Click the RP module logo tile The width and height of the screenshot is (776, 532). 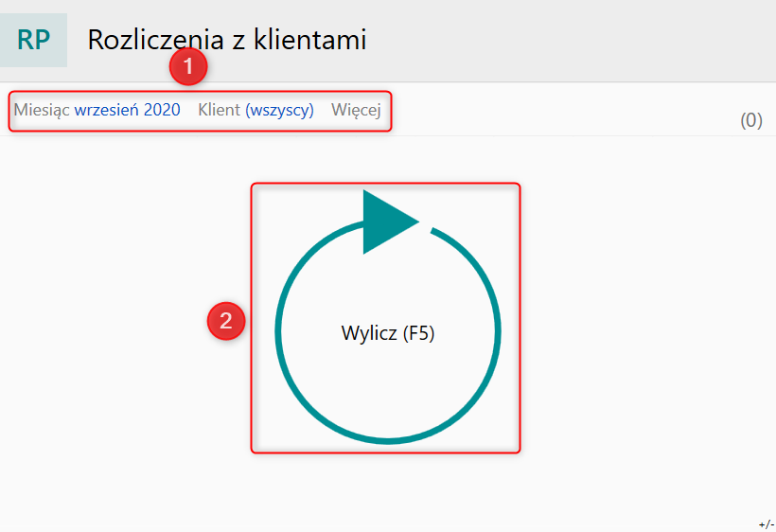[33, 40]
